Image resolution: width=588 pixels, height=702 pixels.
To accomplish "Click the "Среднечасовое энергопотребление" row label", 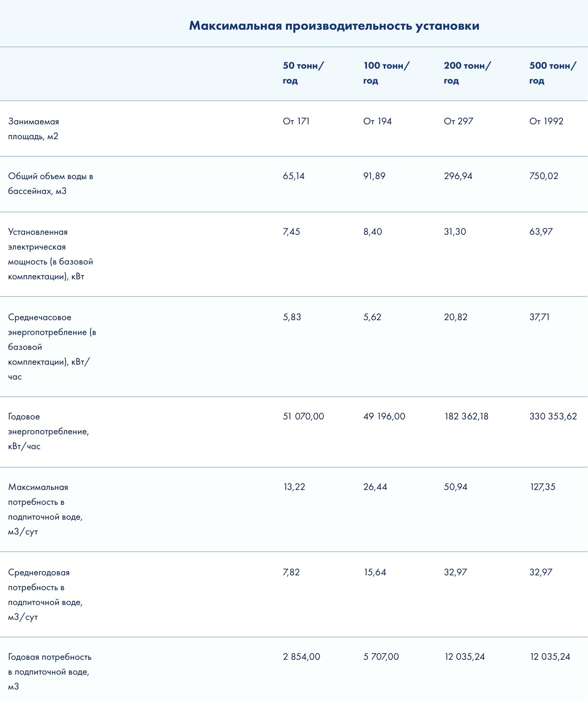I will 52,347.
